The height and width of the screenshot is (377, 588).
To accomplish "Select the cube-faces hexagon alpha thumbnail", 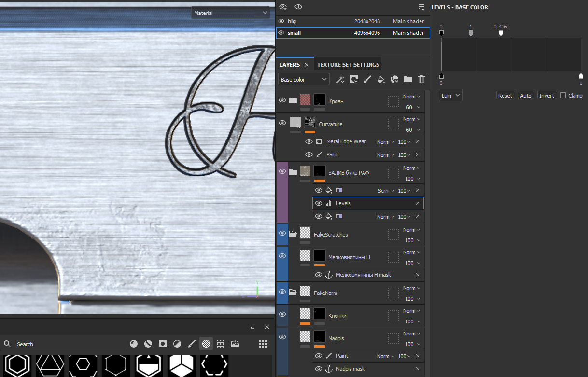I will 181,365.
